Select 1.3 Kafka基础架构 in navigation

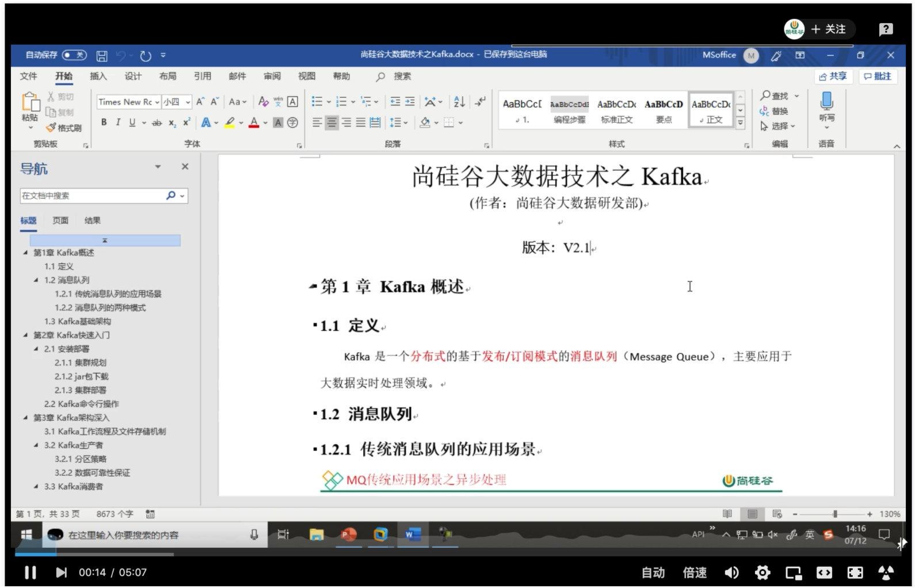pyautogui.click(x=78, y=322)
